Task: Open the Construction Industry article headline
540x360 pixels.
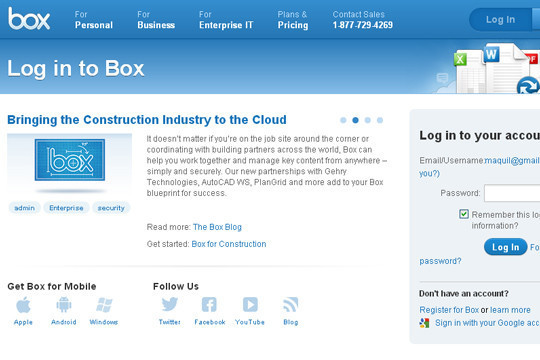Action: (147, 120)
